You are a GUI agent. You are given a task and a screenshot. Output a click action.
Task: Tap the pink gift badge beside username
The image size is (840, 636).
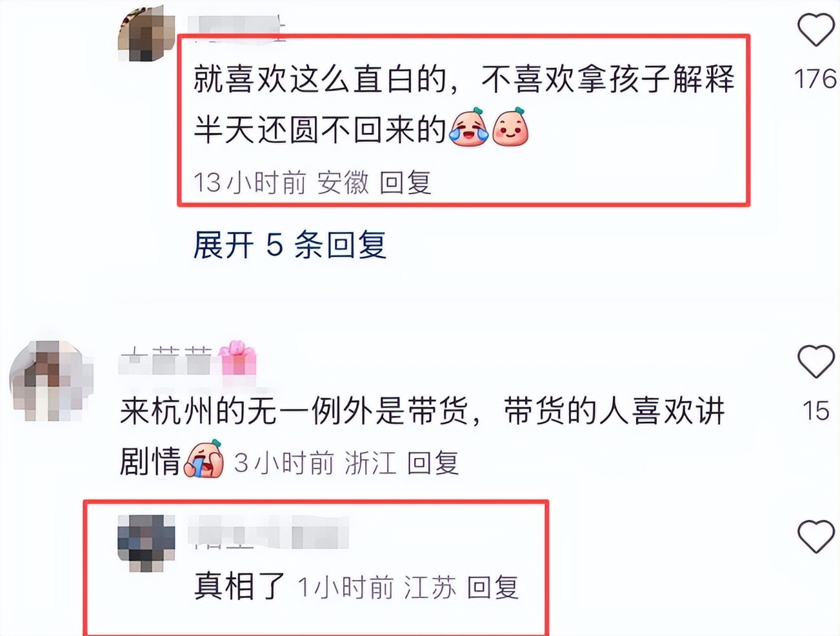click(237, 358)
